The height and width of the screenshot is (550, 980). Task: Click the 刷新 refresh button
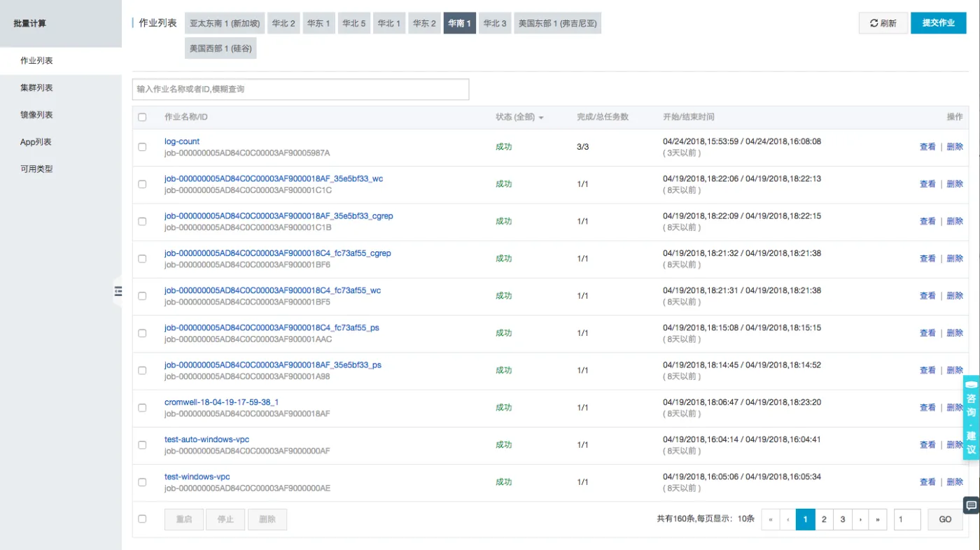[x=883, y=23]
